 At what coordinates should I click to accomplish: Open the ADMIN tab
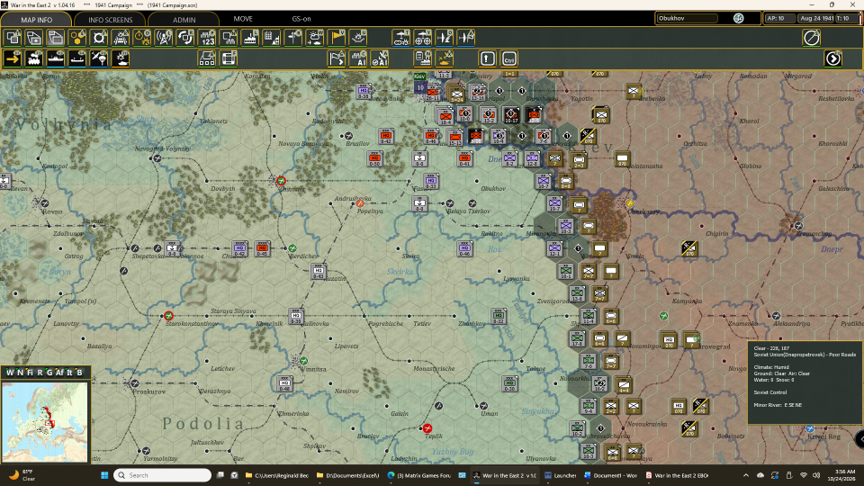tap(184, 19)
